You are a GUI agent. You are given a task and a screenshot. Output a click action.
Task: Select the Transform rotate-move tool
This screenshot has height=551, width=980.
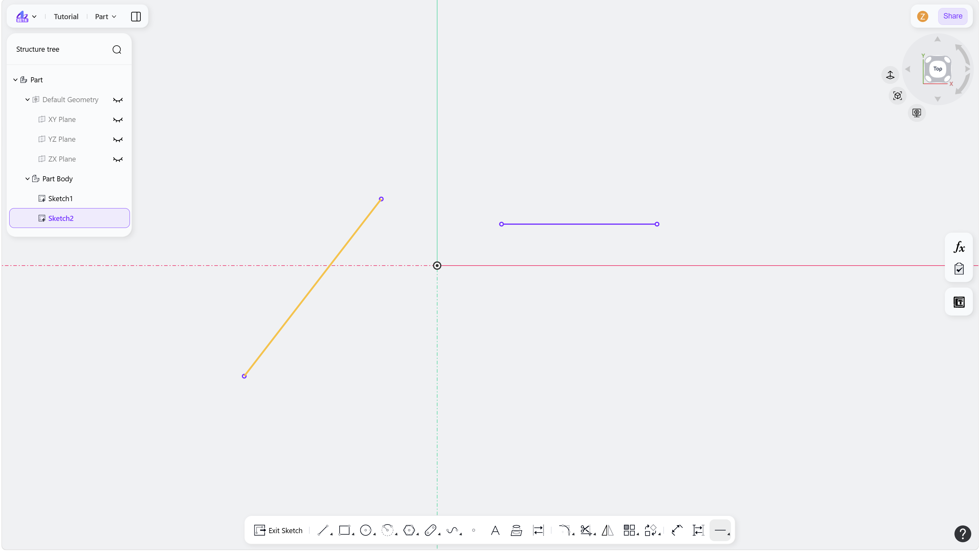pos(651,530)
